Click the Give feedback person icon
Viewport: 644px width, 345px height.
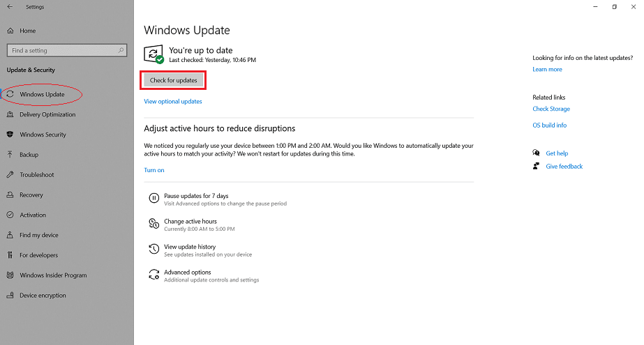coord(536,166)
